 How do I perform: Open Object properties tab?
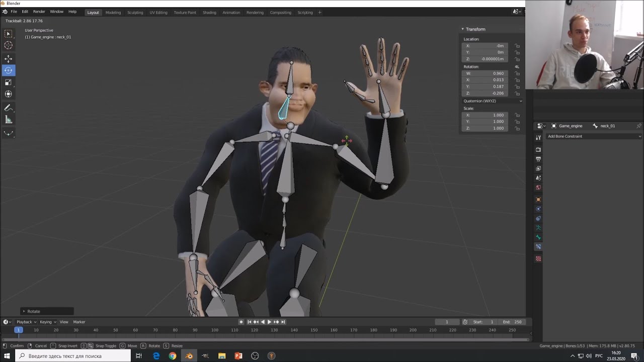538,200
